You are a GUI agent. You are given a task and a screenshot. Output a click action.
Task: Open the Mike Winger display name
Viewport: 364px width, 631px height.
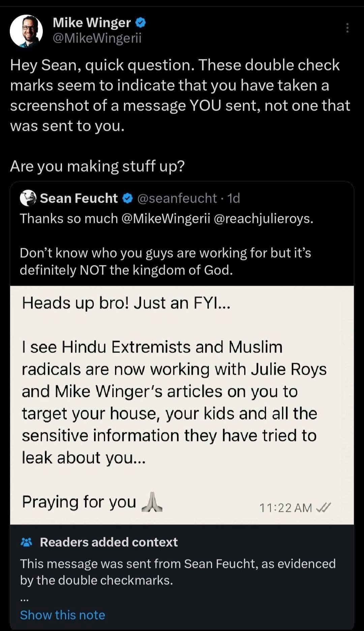coord(92,23)
